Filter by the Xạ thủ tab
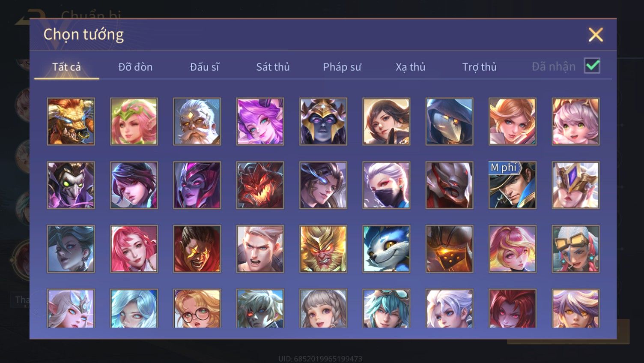644x363 pixels. click(410, 67)
